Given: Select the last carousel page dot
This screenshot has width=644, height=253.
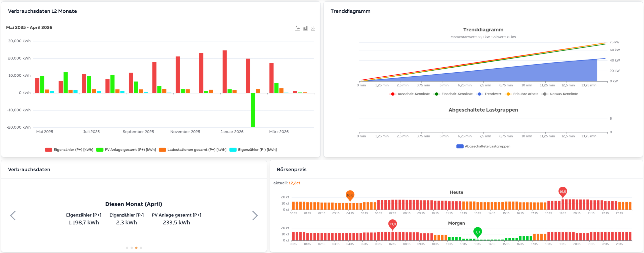Looking at the screenshot, I should 141,248.
